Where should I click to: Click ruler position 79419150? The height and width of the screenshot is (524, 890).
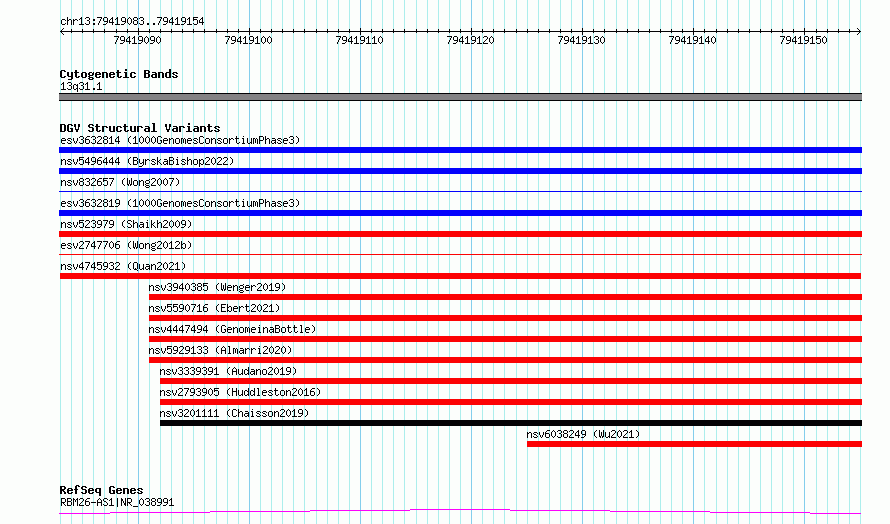pos(803,40)
